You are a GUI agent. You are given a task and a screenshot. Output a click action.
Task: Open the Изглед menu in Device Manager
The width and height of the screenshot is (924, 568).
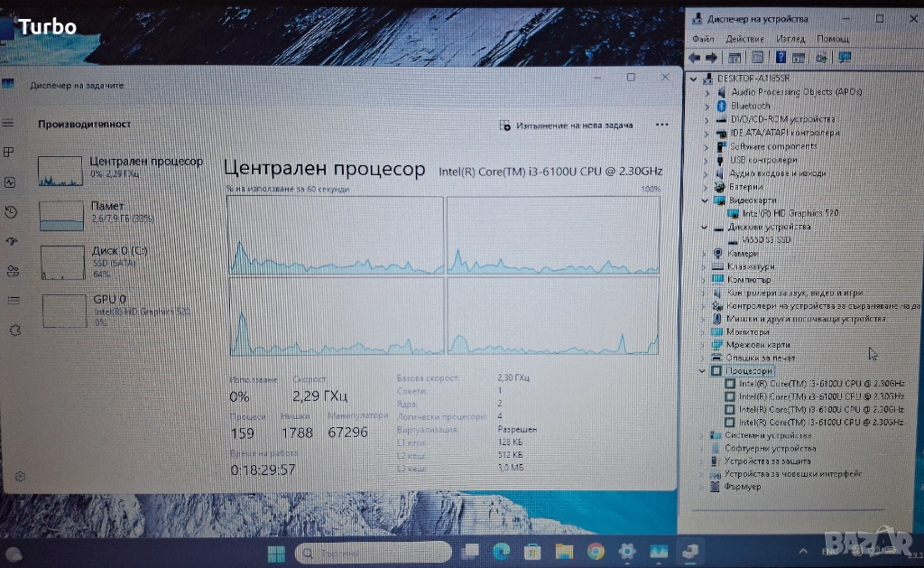click(x=790, y=39)
